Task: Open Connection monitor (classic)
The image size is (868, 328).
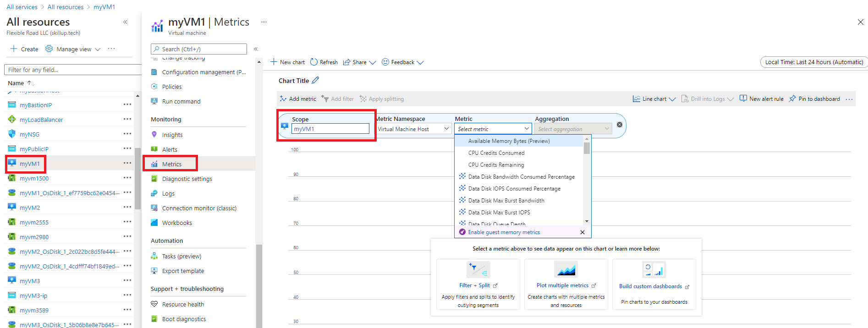Action: 198,208
